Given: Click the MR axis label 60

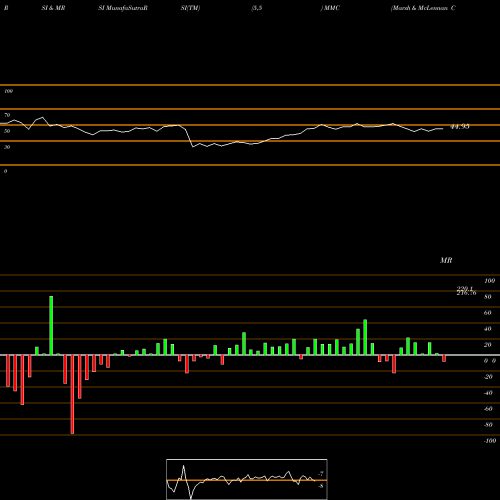Looking at the screenshot, I should click(488, 313).
